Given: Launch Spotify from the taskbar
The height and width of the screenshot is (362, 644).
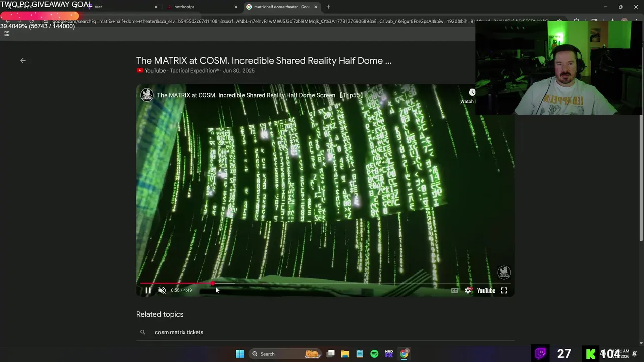Looking at the screenshot, I should pyautogui.click(x=374, y=354).
